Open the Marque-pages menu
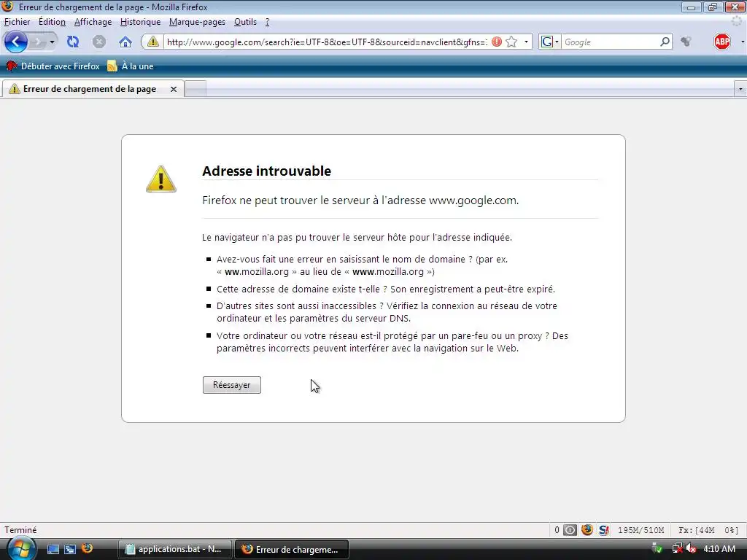 (x=197, y=22)
